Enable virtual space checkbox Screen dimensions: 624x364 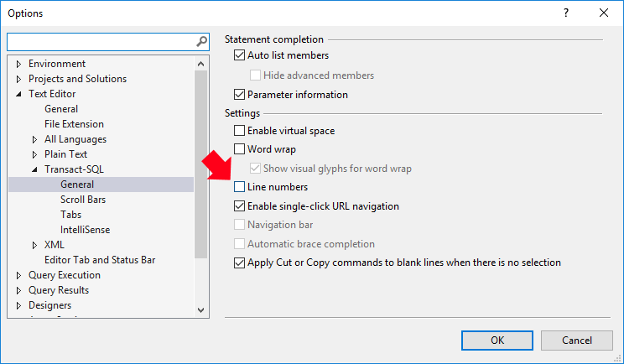[239, 131]
